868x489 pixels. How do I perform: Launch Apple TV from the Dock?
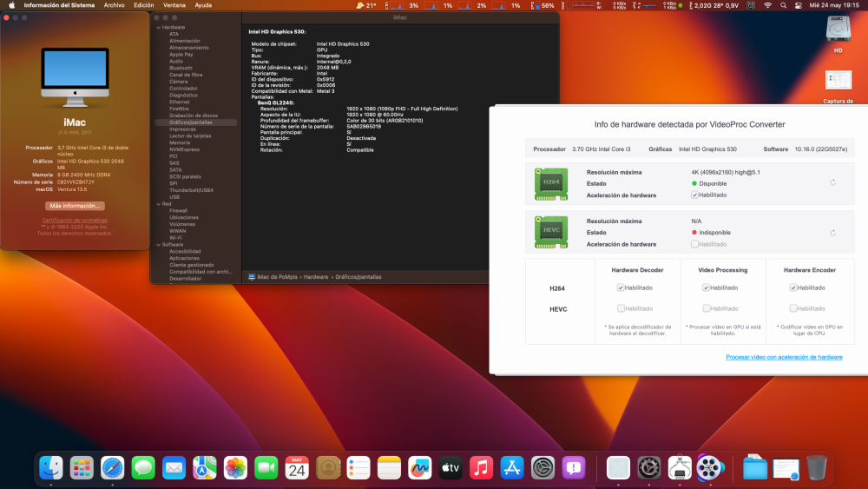450,468
